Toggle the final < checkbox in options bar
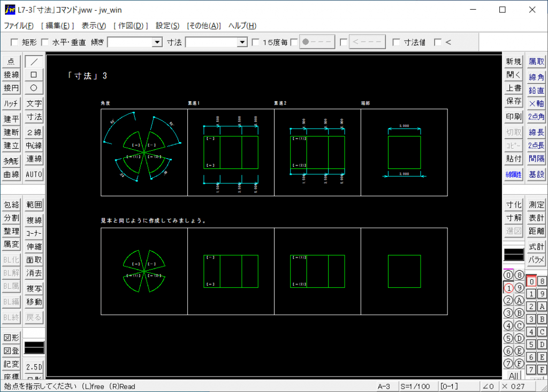The height and width of the screenshot is (392, 548). (x=438, y=42)
